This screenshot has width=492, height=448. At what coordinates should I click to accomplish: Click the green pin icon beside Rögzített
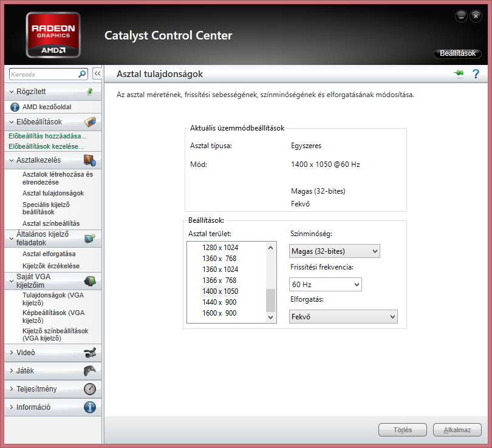(90, 92)
